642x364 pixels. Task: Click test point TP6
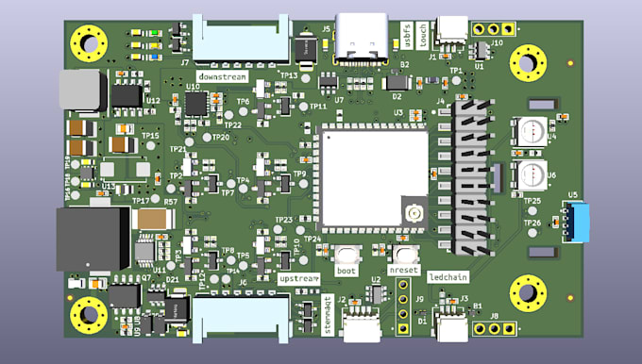coord(244,111)
